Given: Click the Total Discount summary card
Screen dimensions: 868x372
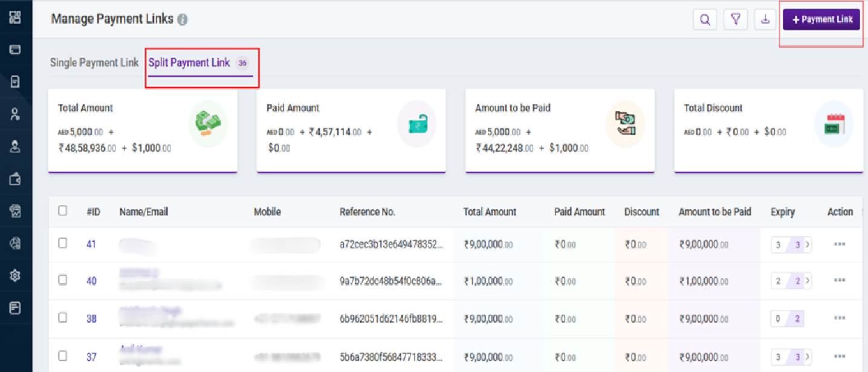Looking at the screenshot, I should coord(769,131).
